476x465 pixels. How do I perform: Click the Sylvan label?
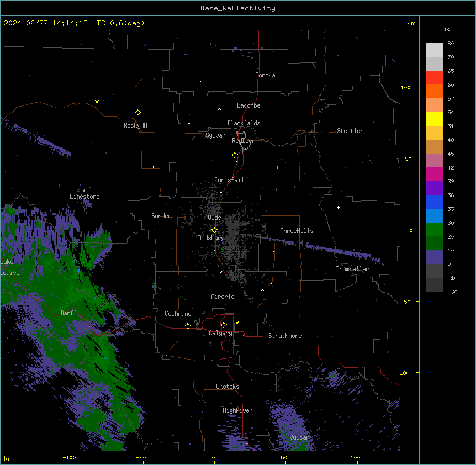[x=215, y=135]
